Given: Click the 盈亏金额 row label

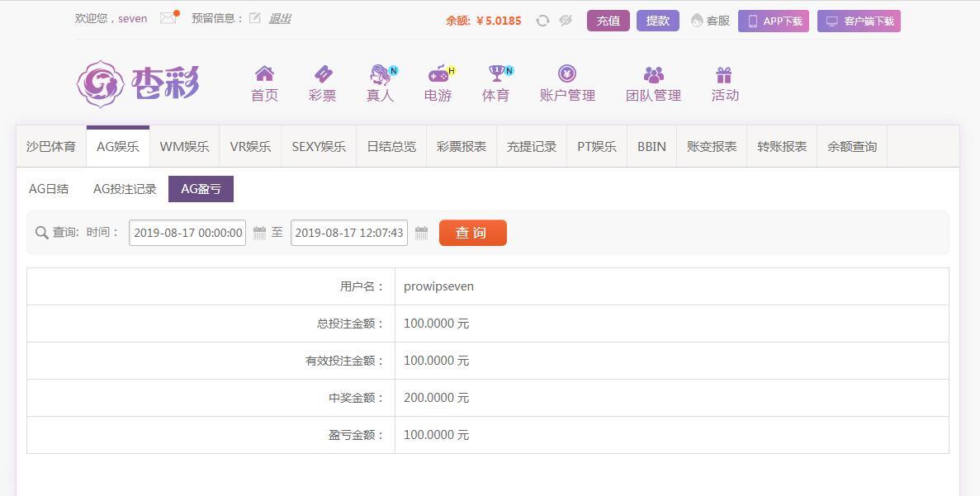Looking at the screenshot, I should tap(356, 436).
